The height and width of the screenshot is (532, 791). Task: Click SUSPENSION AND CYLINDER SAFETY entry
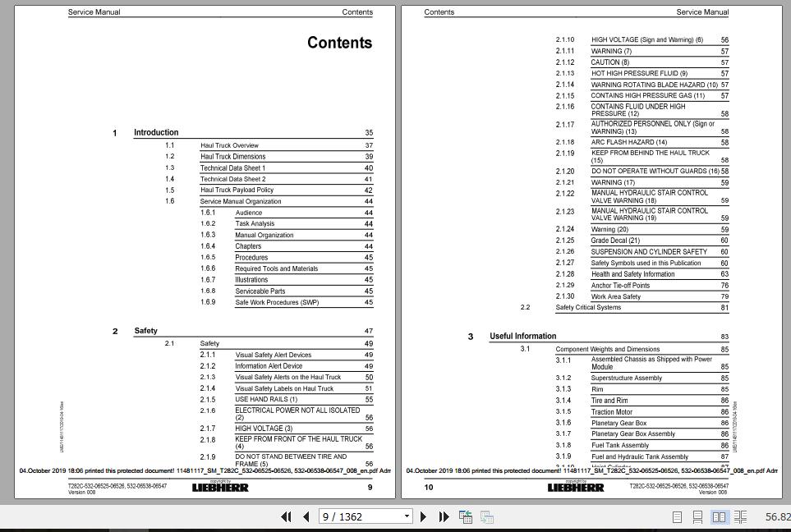(x=649, y=251)
